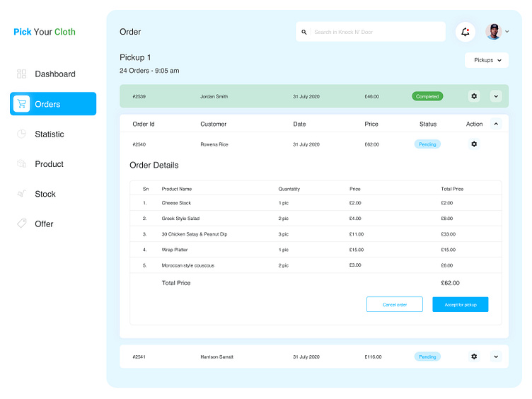Screen dimensions: 532x399
Task: Click the Cancel order button
Action: [x=394, y=304]
